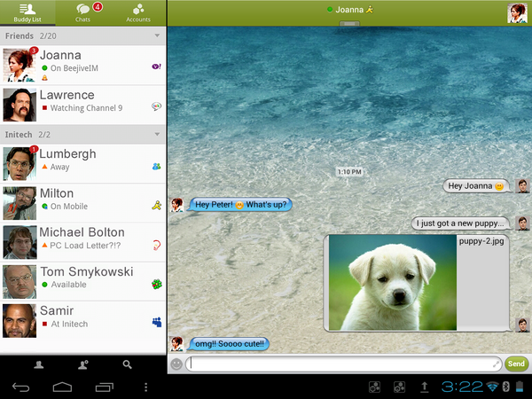This screenshot has height=399, width=532.
Task: Click Lawrence's avatar photo
Action: 20,105
